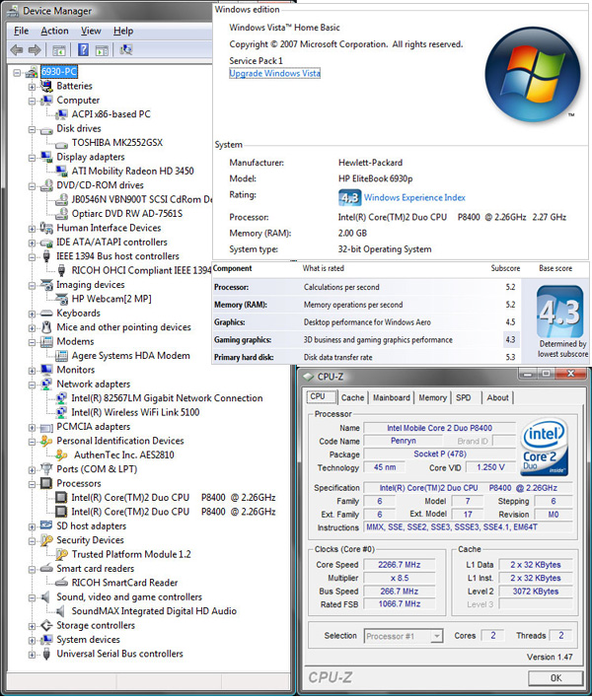
Task: Open the Help menu
Action: coord(123,31)
